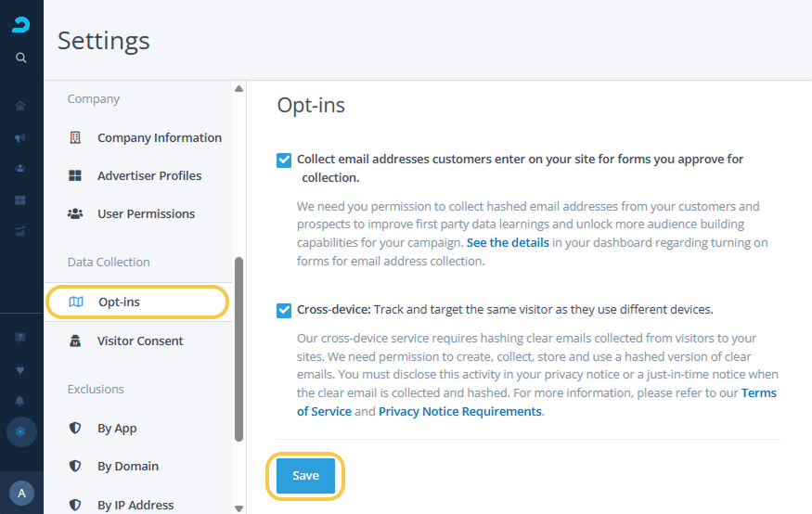Uncheck the collect email addresses checkbox
This screenshot has height=514, width=812.
point(284,160)
